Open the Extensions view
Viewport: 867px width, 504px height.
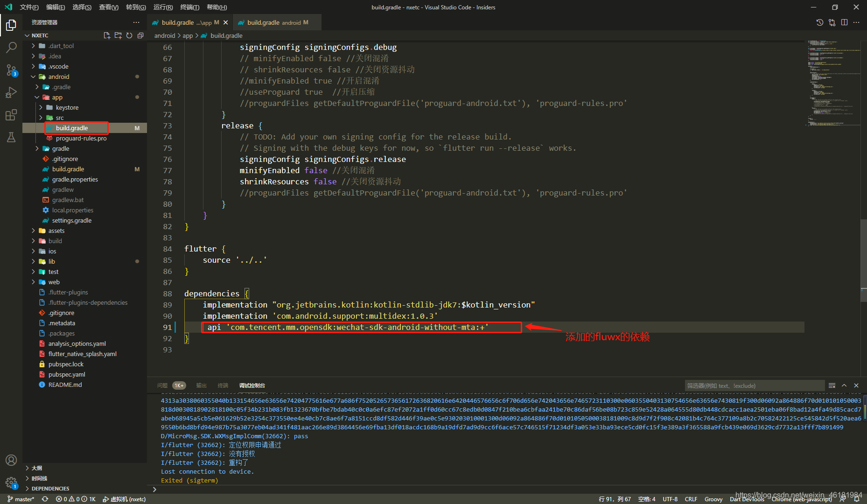tap(11, 115)
